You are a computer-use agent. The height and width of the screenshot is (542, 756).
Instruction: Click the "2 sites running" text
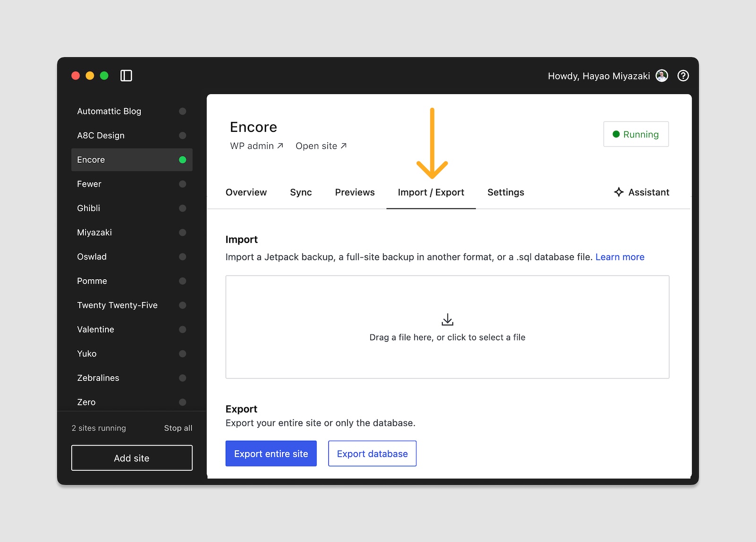click(x=99, y=428)
